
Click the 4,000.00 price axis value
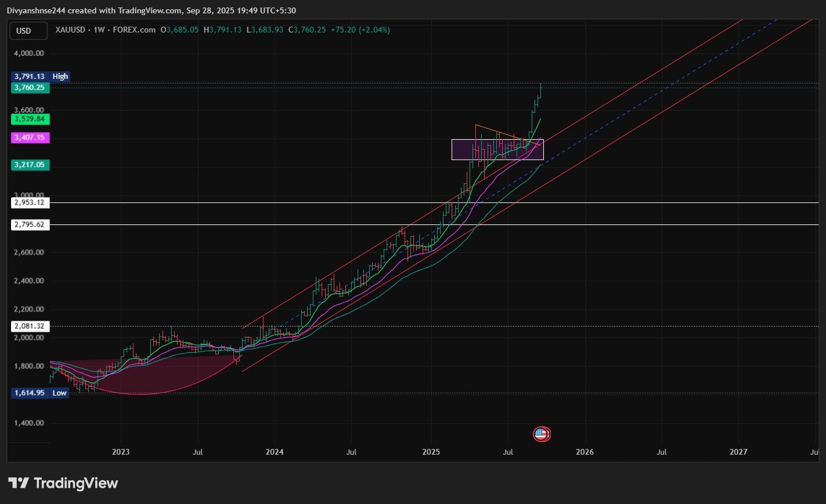(x=29, y=53)
